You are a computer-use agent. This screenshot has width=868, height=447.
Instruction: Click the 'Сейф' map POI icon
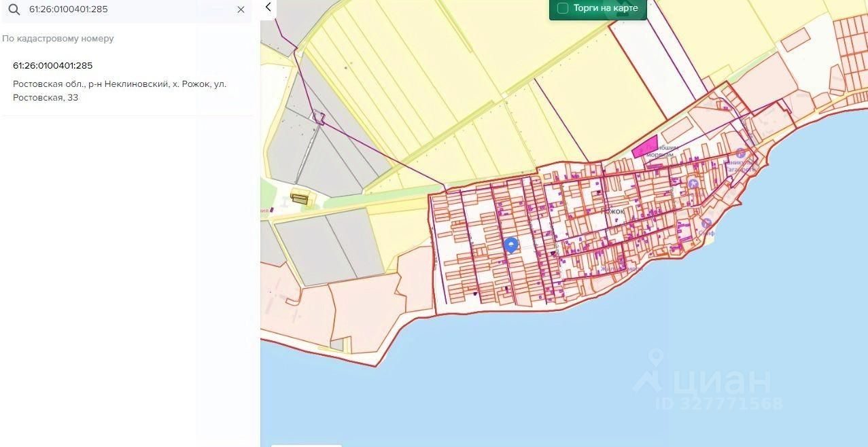[x=707, y=223]
